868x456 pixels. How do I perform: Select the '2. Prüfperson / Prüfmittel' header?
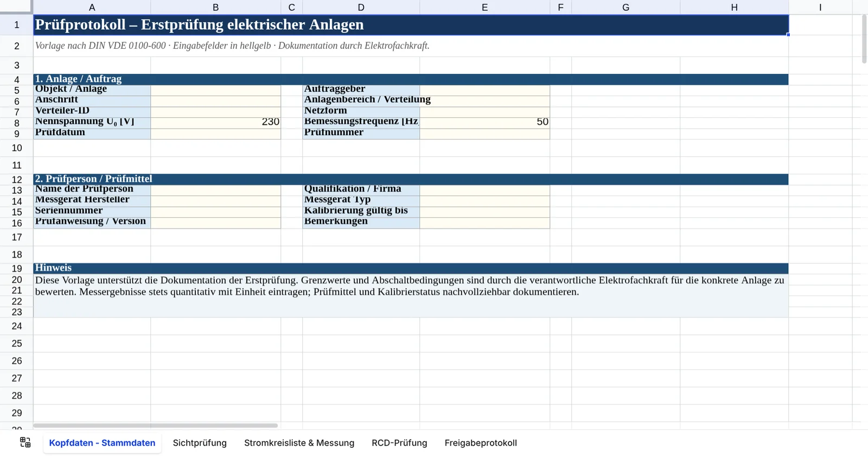coord(411,179)
